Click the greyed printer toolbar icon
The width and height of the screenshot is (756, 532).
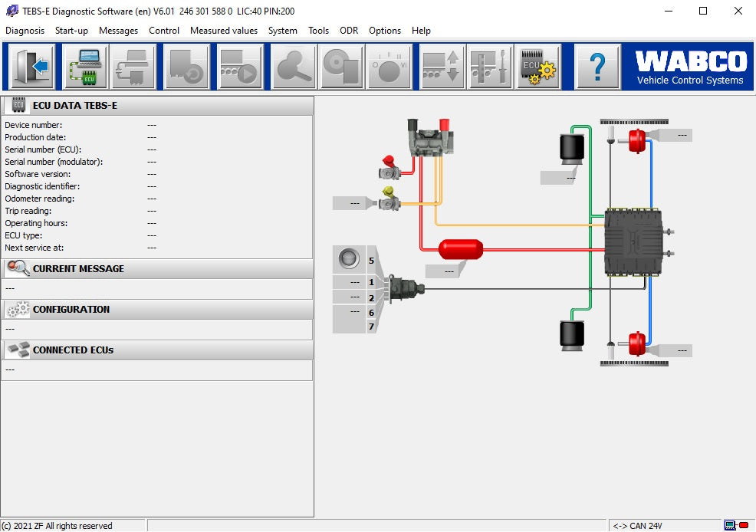(133, 67)
